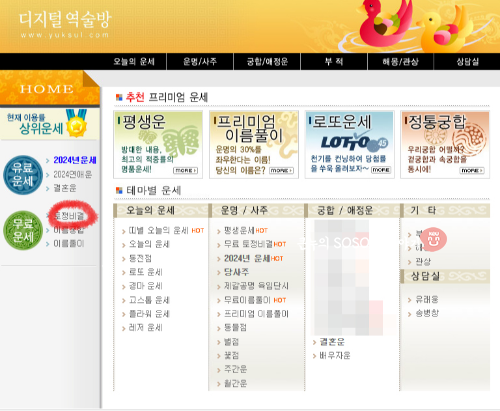Click MORE button on 평생운 banner

185,171
